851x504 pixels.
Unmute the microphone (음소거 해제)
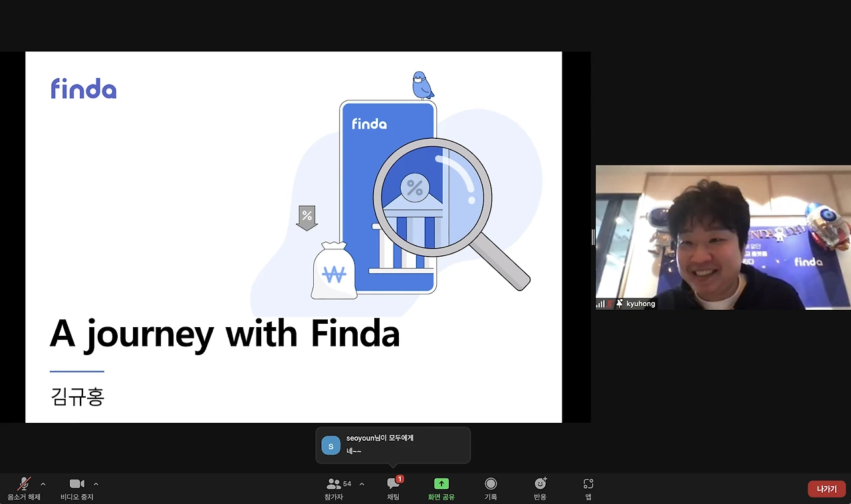coord(24,489)
